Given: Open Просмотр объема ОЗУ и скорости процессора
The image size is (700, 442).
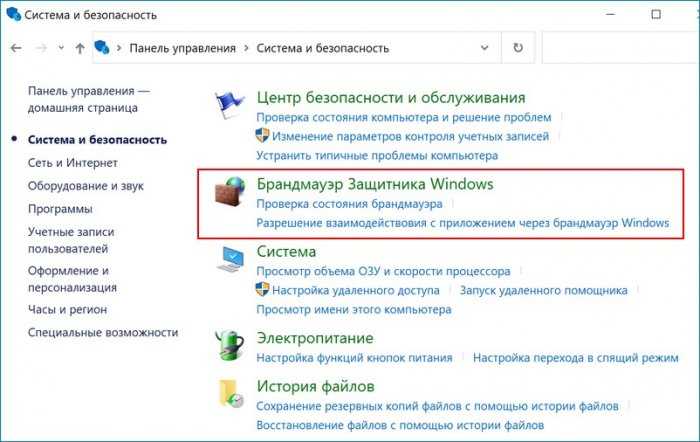Looking at the screenshot, I should pos(383,271).
